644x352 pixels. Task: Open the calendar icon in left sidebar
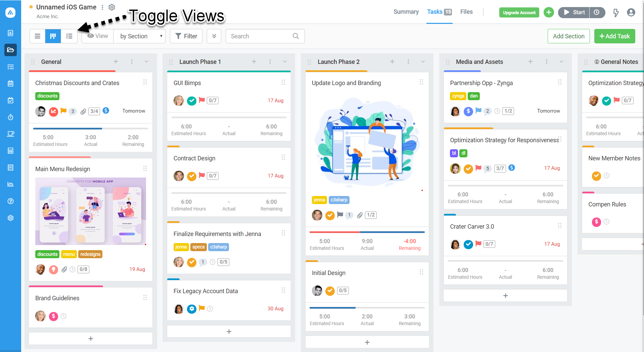click(10, 83)
